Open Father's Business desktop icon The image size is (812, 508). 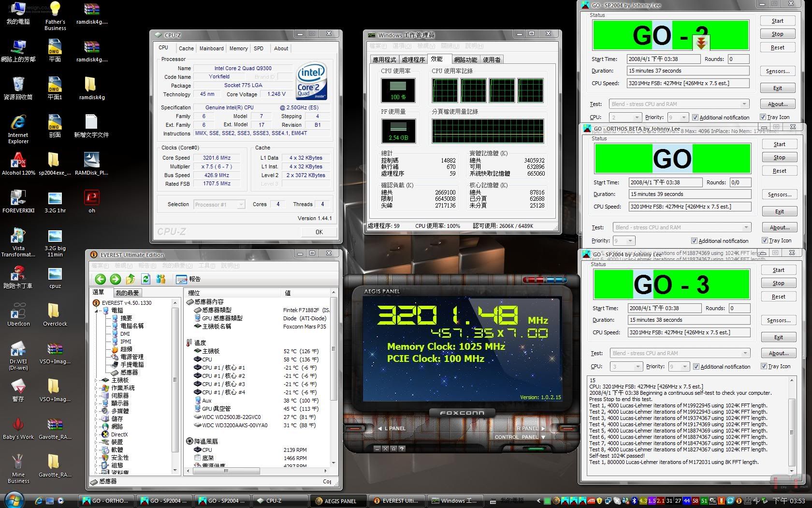point(55,16)
